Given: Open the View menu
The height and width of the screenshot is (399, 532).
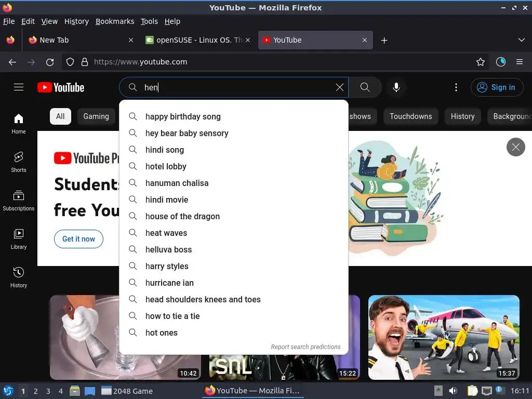Looking at the screenshot, I should [49, 21].
